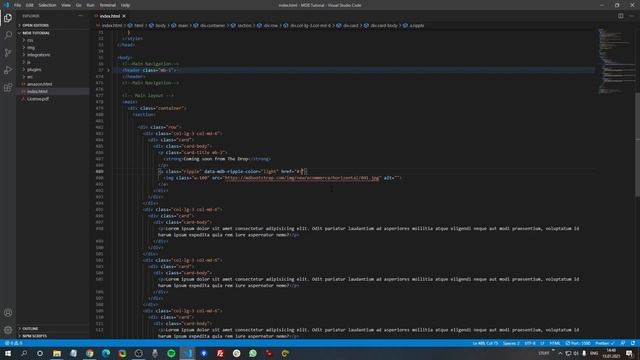This screenshot has width=640, height=360.
Task: Open the Go menu
Action: coord(78,5)
